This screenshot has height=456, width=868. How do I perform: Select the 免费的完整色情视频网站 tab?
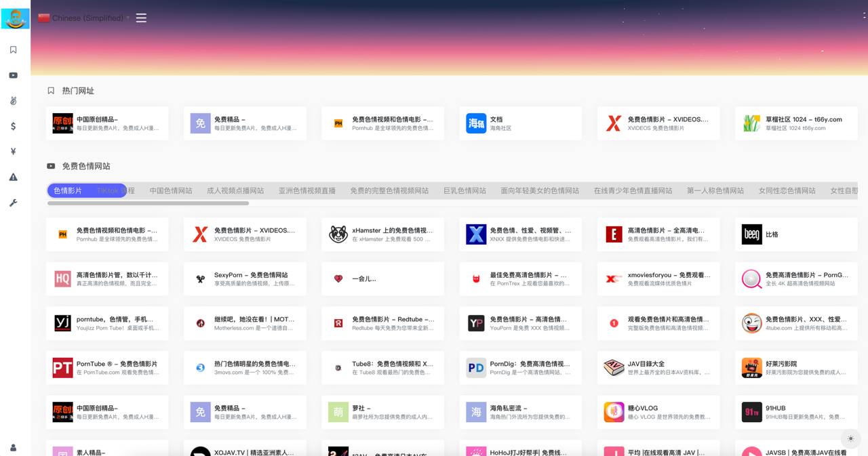pos(389,190)
